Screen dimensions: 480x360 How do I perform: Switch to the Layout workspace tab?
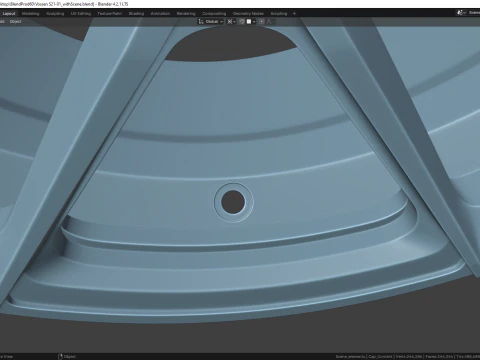[9, 14]
